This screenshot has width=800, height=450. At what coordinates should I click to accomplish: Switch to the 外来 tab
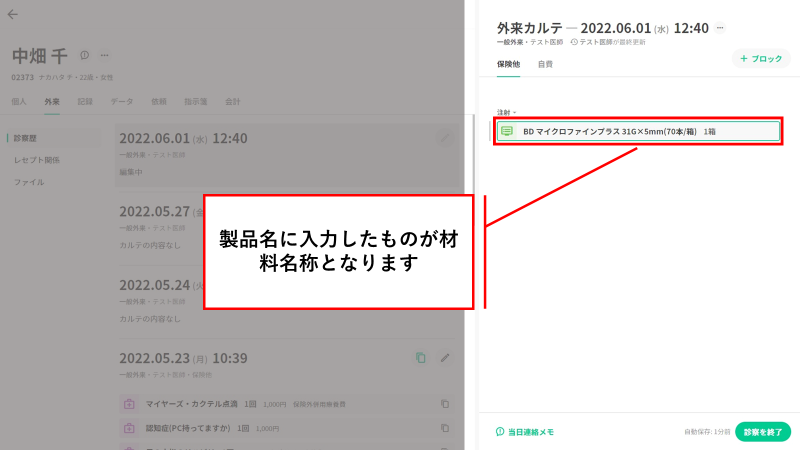coord(52,102)
